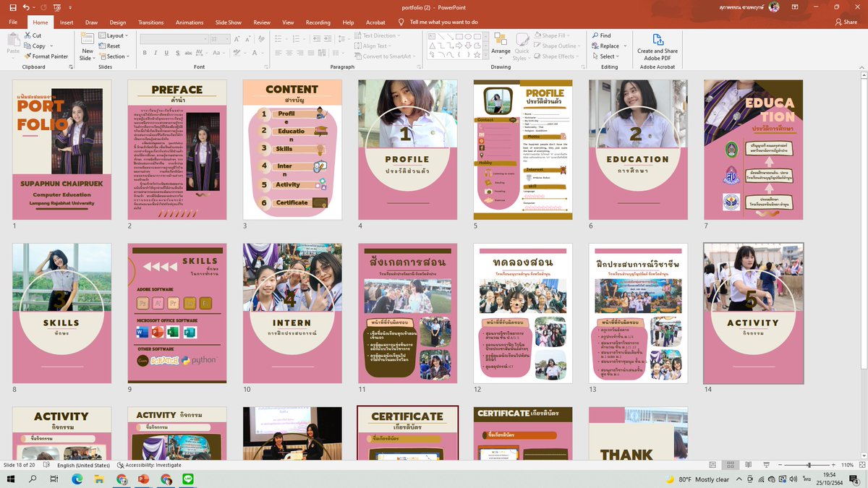Switch to Slide Sorter view in status bar

731,465
